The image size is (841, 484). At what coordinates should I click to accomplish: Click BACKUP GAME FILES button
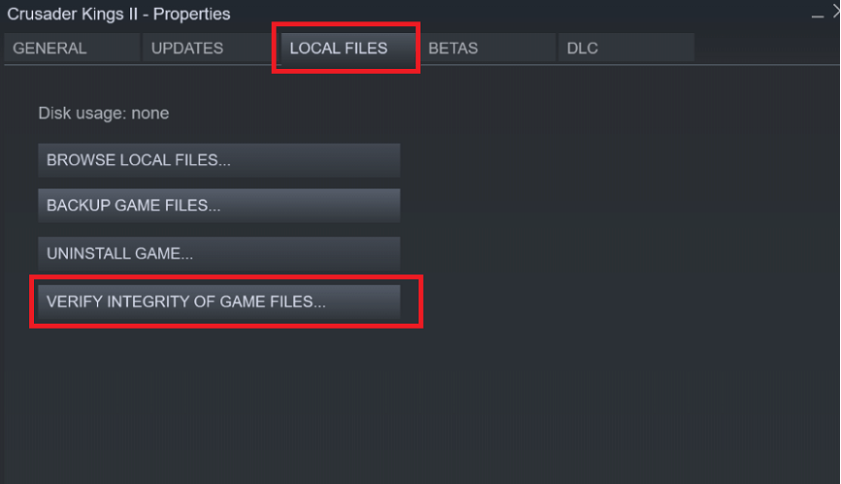[x=219, y=206]
